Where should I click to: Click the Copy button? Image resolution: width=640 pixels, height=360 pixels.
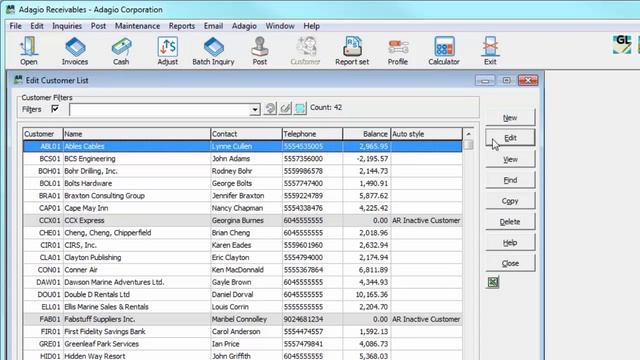510,201
